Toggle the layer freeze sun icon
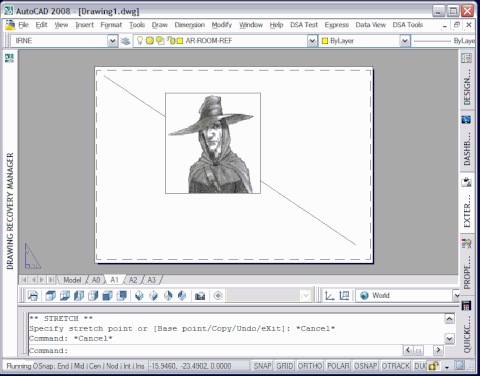This screenshot has height=376, width=480. (x=150, y=41)
